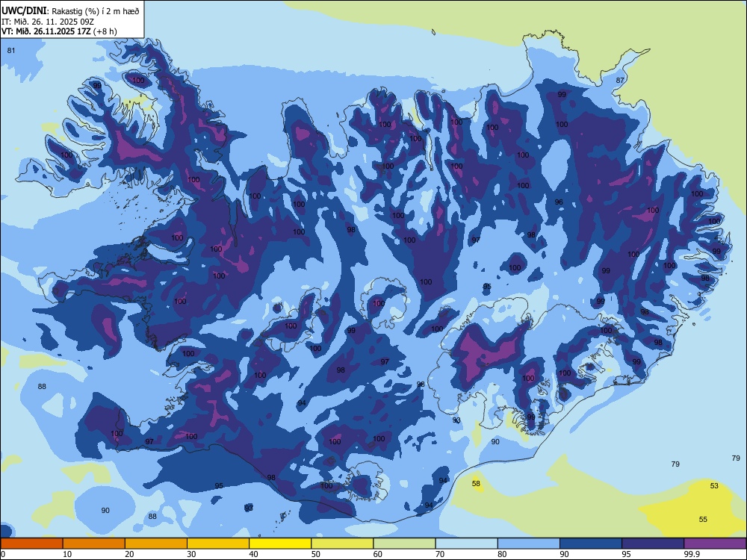Click the humidity value '87' on the map

(x=620, y=80)
